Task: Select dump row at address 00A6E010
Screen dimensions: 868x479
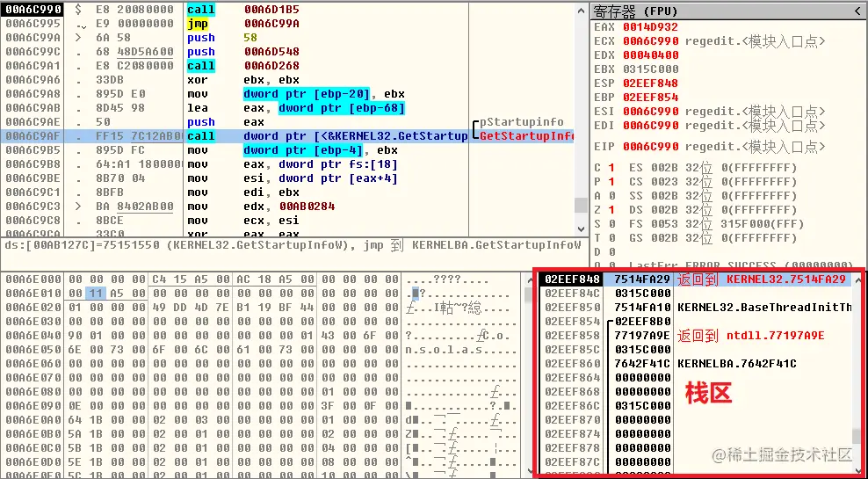Action: 260,293
